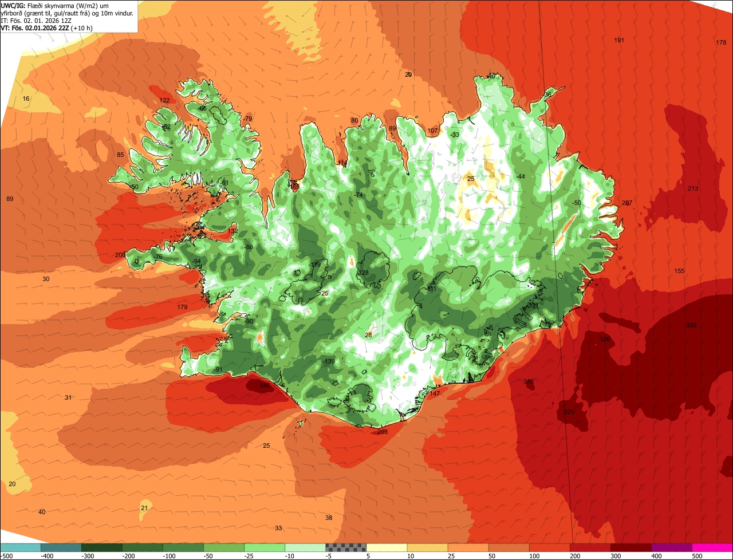Click the map value 21
Screen dimensions: 733x560
click(144, 508)
